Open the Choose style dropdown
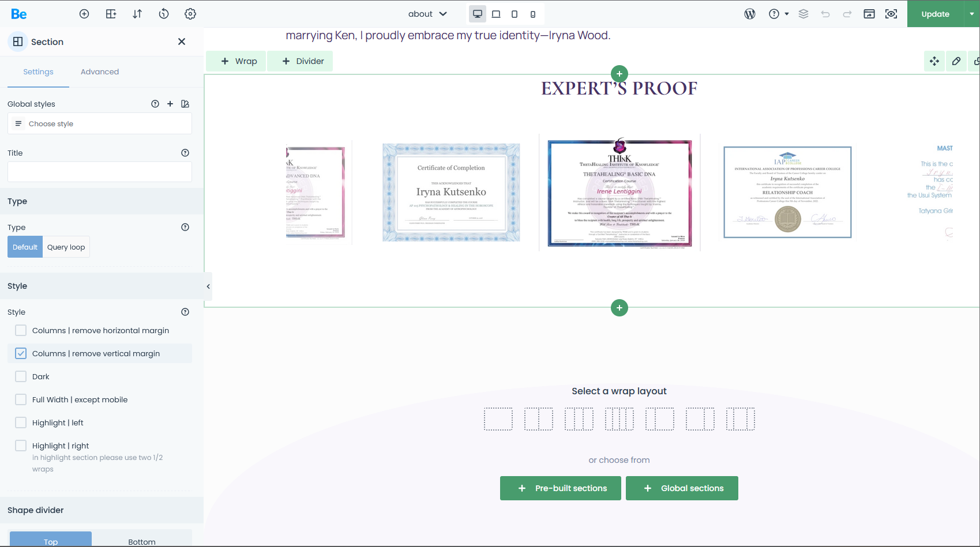This screenshot has width=980, height=547. (x=100, y=123)
